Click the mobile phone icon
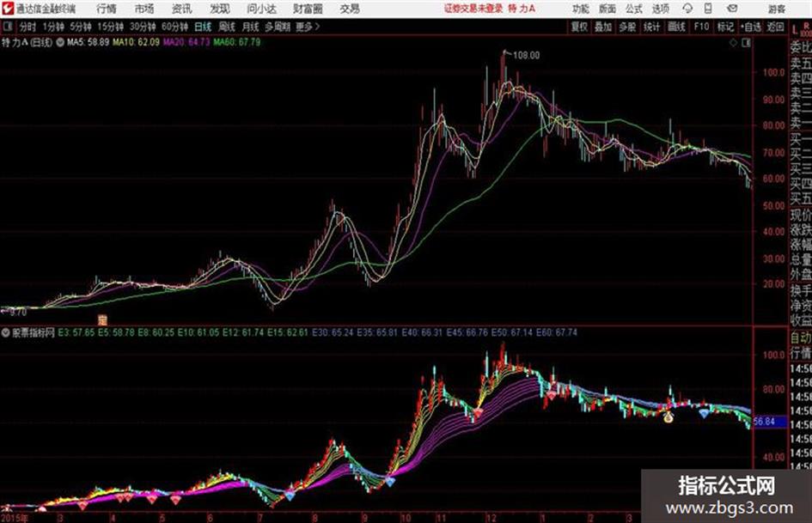Screen dimensions: 812x523 pos(708,9)
